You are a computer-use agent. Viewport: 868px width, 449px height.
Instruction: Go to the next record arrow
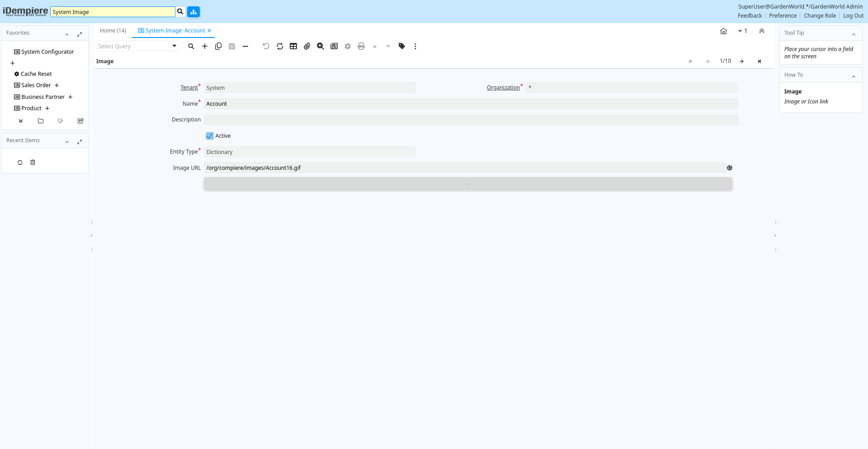click(741, 61)
